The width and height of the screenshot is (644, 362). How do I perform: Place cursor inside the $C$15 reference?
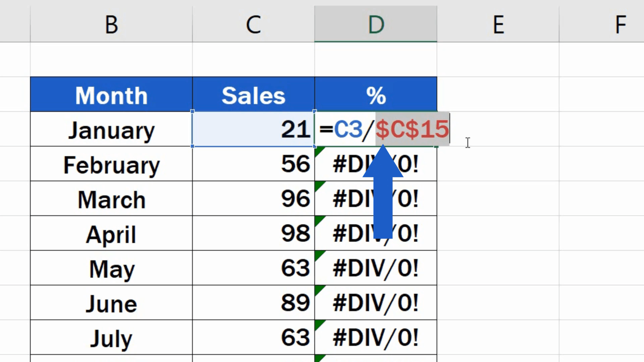click(412, 130)
